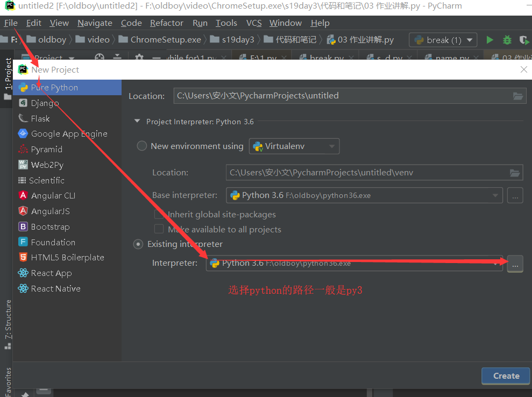Open the View menu
The image size is (532, 397).
(59, 23)
